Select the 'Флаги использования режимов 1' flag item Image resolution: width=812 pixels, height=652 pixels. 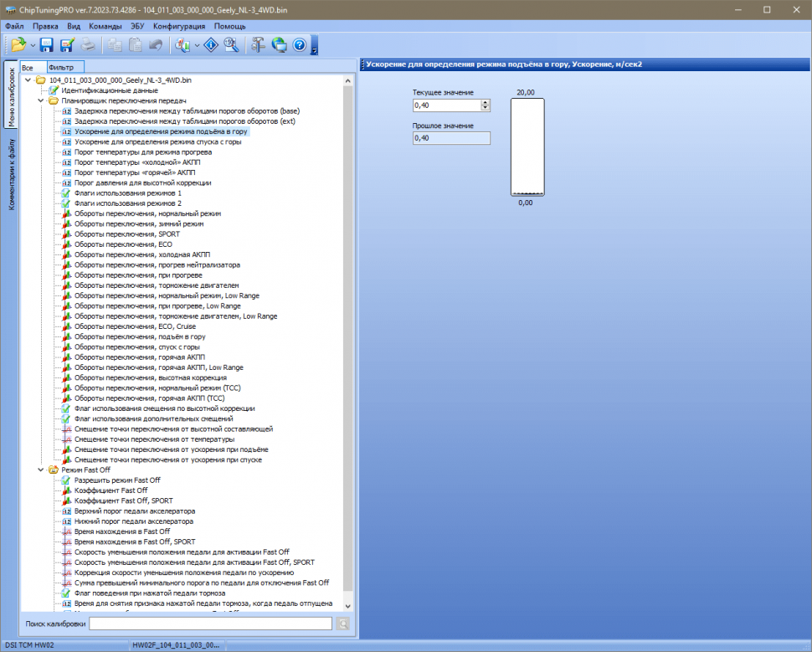127,193
